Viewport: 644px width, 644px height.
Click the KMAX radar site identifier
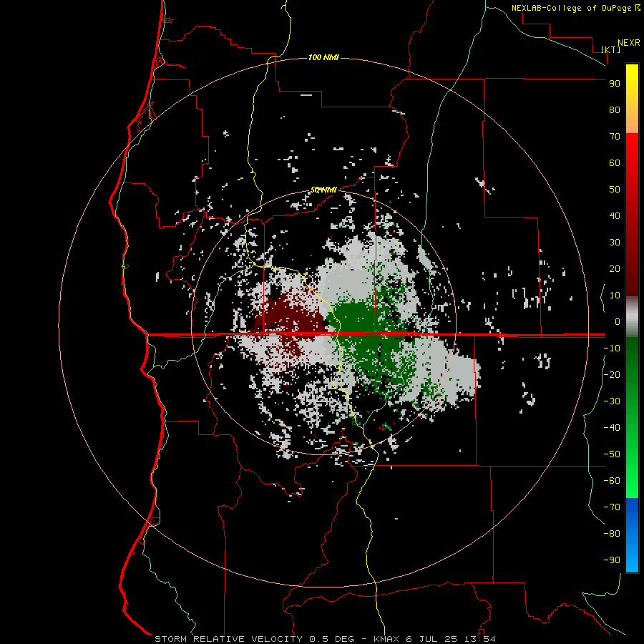pyautogui.click(x=387, y=639)
